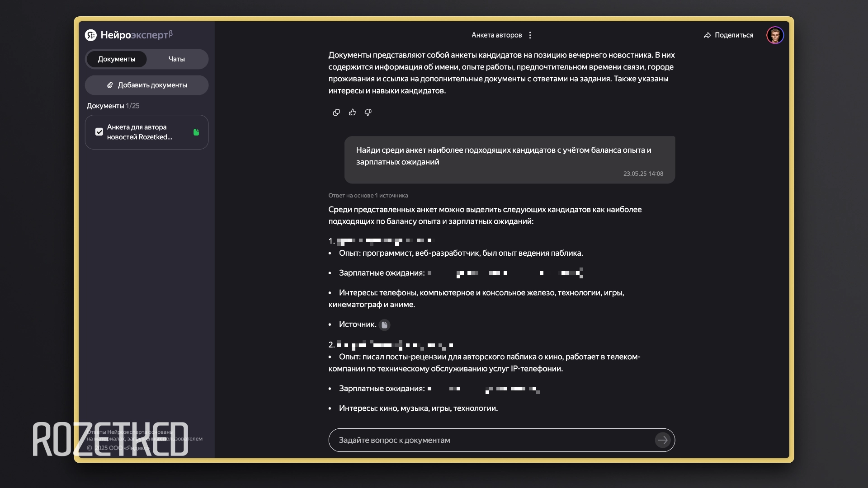868x488 pixels.
Task: Like the answer with thumbs up icon
Action: [x=352, y=113]
